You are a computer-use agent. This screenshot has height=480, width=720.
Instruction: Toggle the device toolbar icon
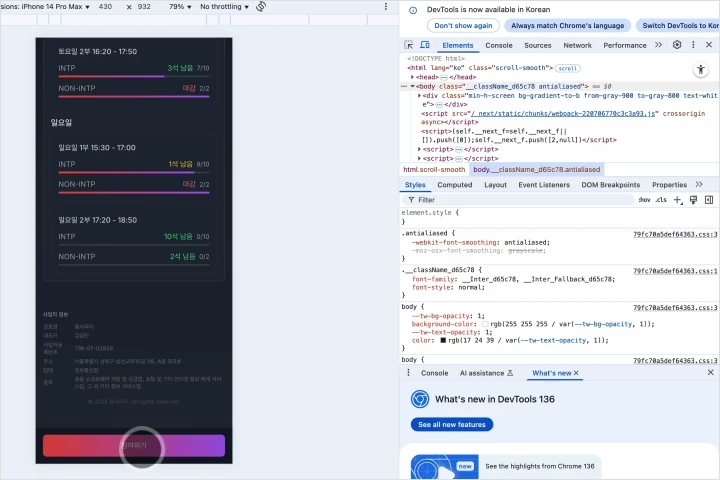click(x=425, y=45)
